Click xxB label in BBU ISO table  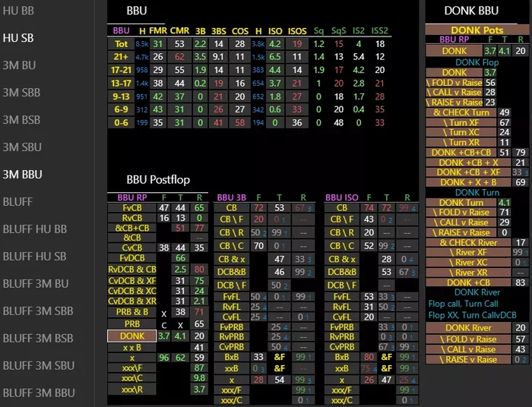pyautogui.click(x=342, y=368)
